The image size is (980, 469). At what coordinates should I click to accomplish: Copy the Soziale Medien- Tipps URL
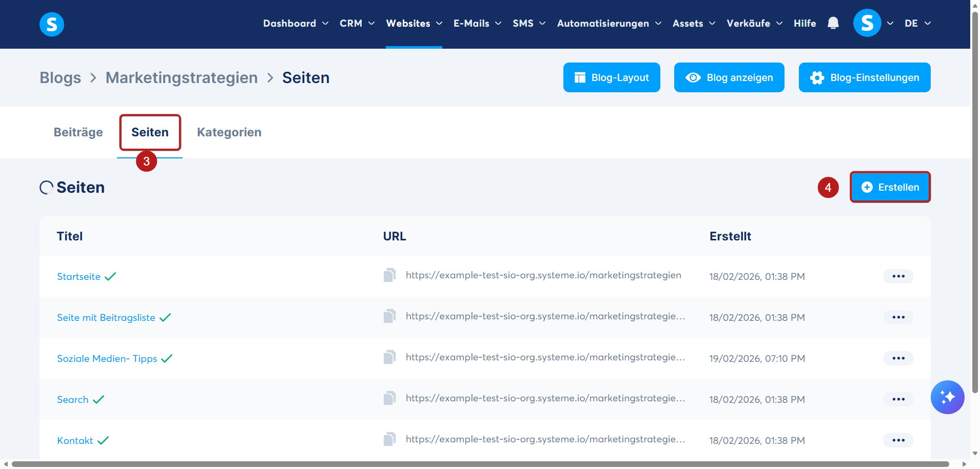[389, 357]
